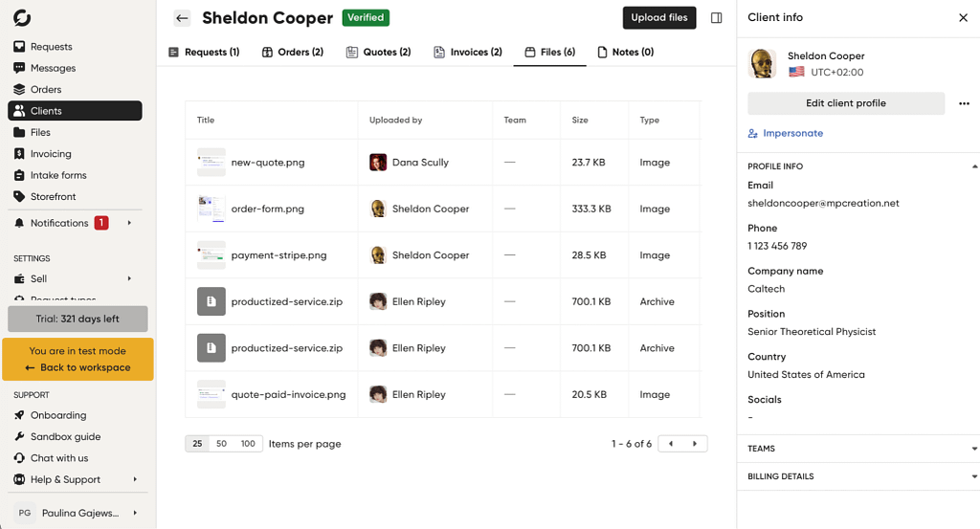This screenshot has width=980, height=529.
Task: Open Clients in sidebar
Action: point(75,111)
